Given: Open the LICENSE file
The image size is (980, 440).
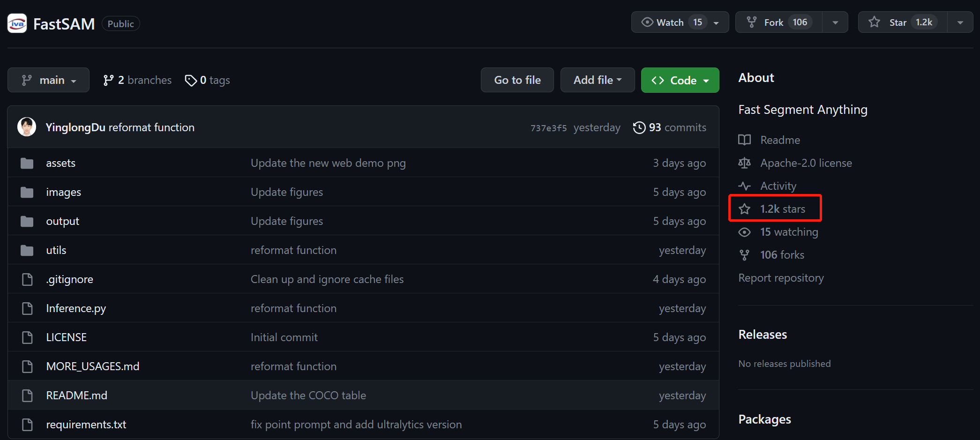Looking at the screenshot, I should pyautogui.click(x=66, y=337).
